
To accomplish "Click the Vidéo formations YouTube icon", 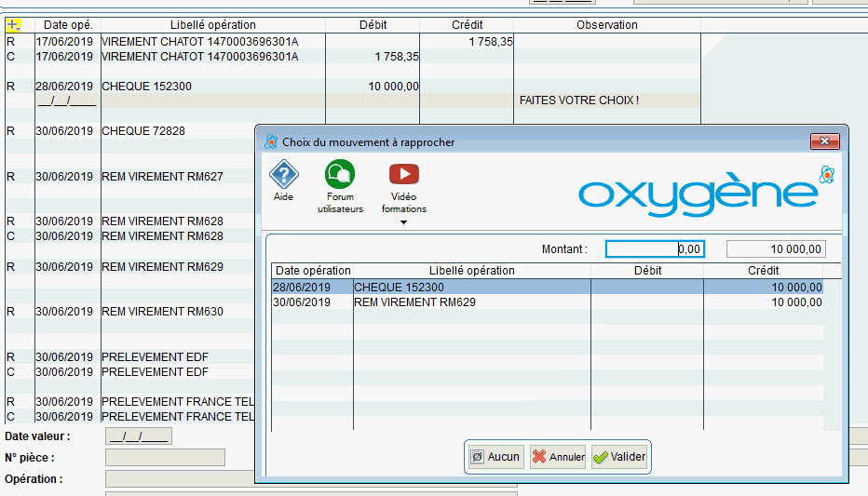I will pyautogui.click(x=403, y=174).
